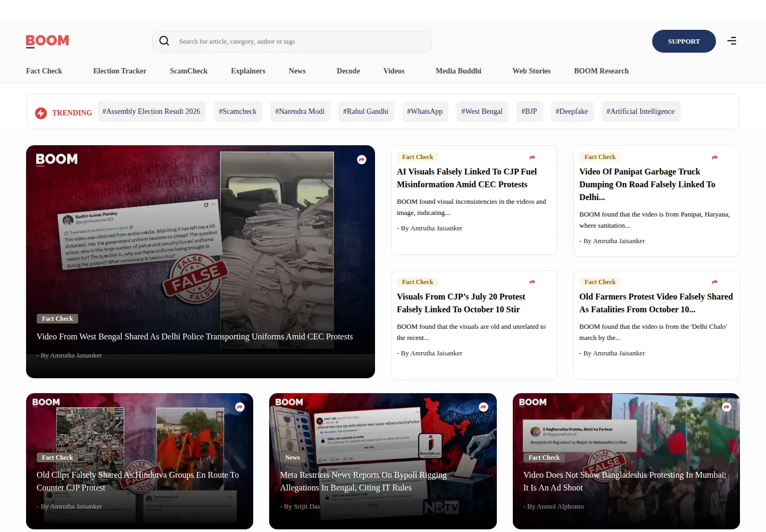Viewport: 766px width, 532px height.
Task: Go to Media Buddhi section
Action: tap(459, 71)
